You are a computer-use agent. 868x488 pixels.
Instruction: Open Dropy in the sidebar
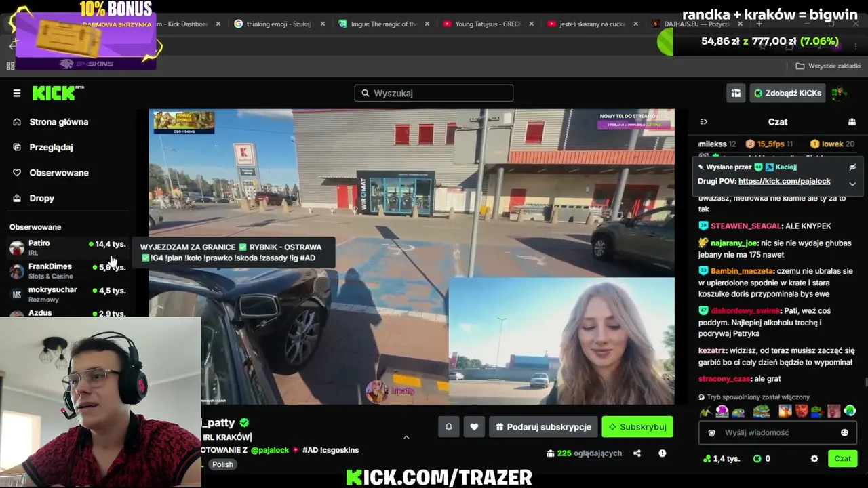41,198
